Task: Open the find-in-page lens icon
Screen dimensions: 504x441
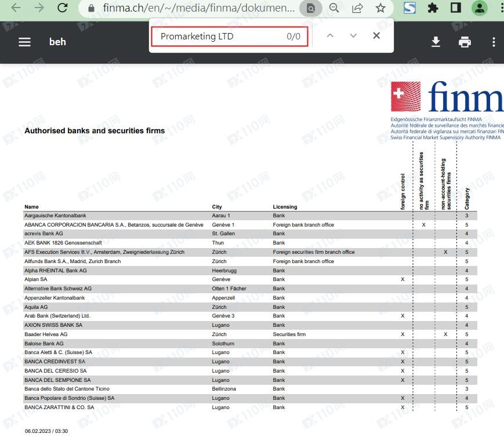Action: coord(310,8)
